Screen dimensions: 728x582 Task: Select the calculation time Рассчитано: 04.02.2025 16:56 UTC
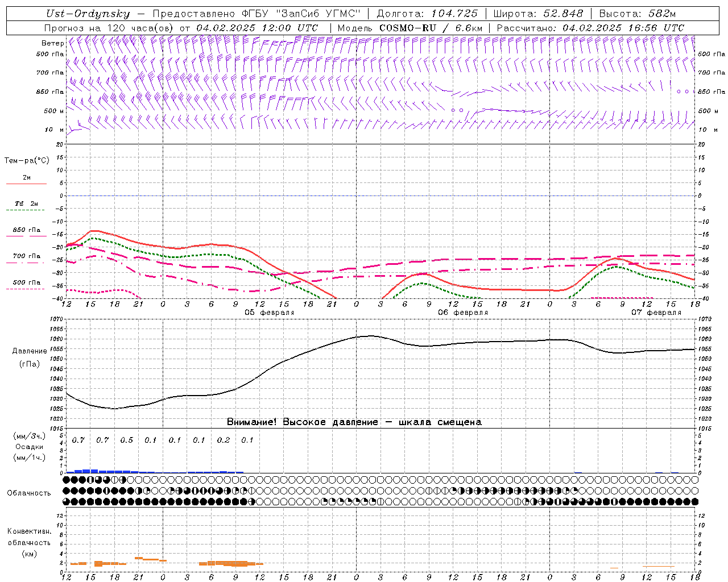pyautogui.click(x=590, y=28)
